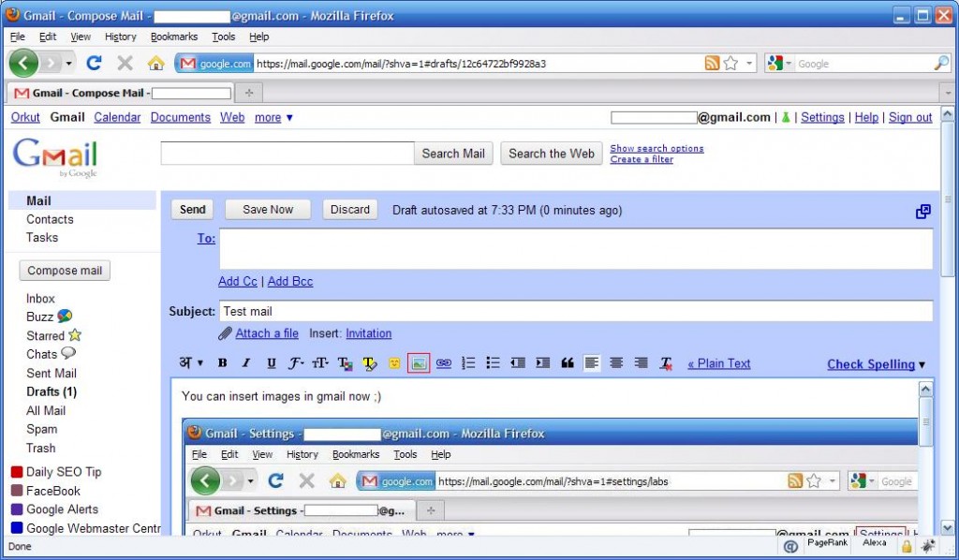Reload the page with the blue reload icon
The image size is (959, 560).
pyautogui.click(x=94, y=63)
